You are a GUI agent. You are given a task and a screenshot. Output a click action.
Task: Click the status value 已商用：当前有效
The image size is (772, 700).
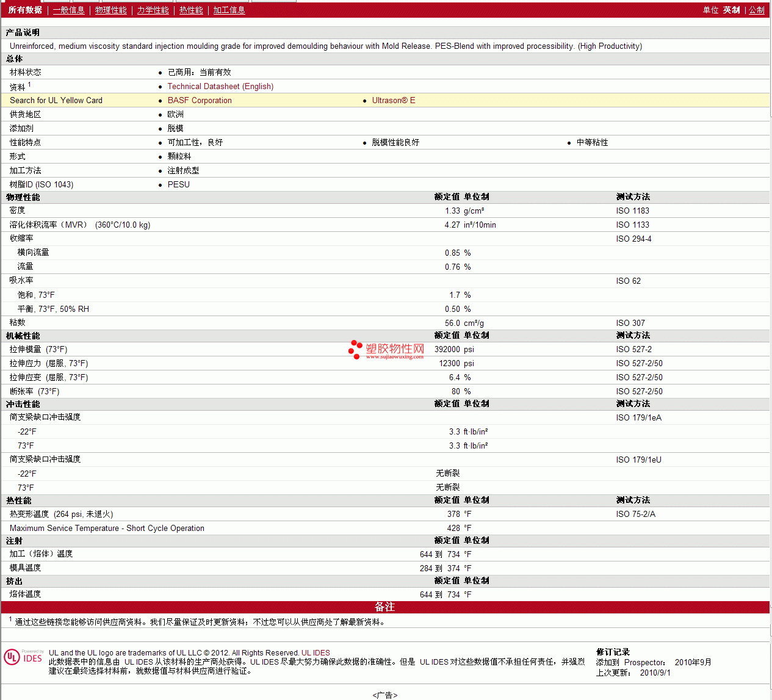click(x=200, y=73)
